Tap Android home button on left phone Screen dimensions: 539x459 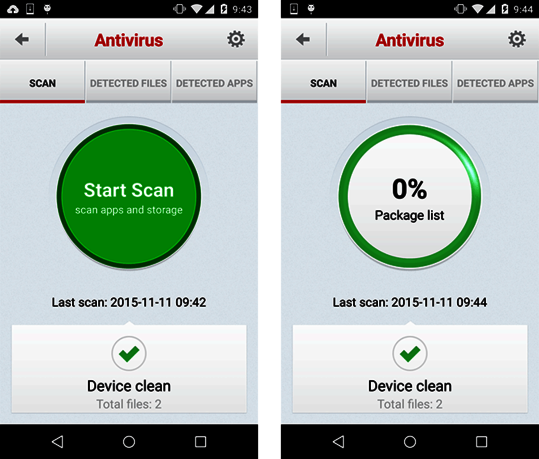pos(129,441)
